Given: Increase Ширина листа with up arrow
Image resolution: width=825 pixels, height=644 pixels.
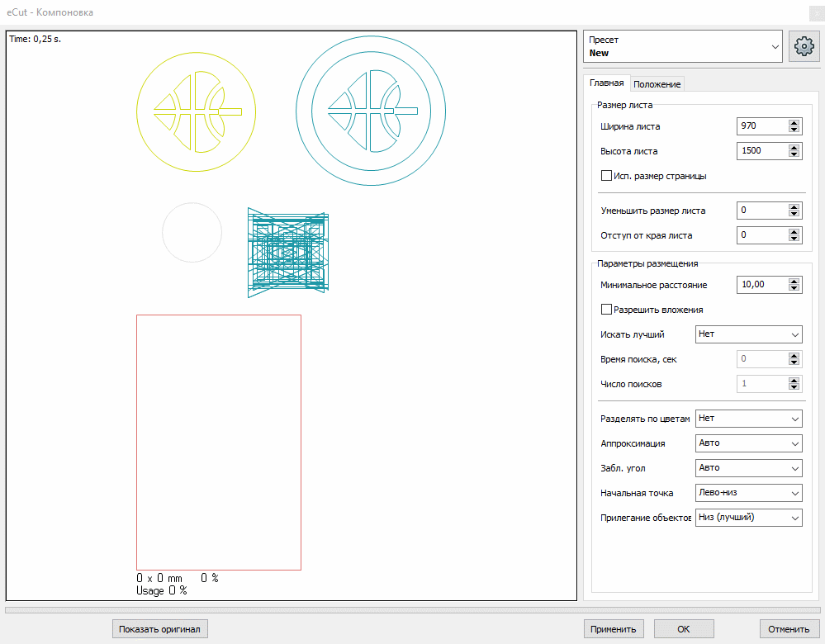Looking at the screenshot, I should [794, 123].
